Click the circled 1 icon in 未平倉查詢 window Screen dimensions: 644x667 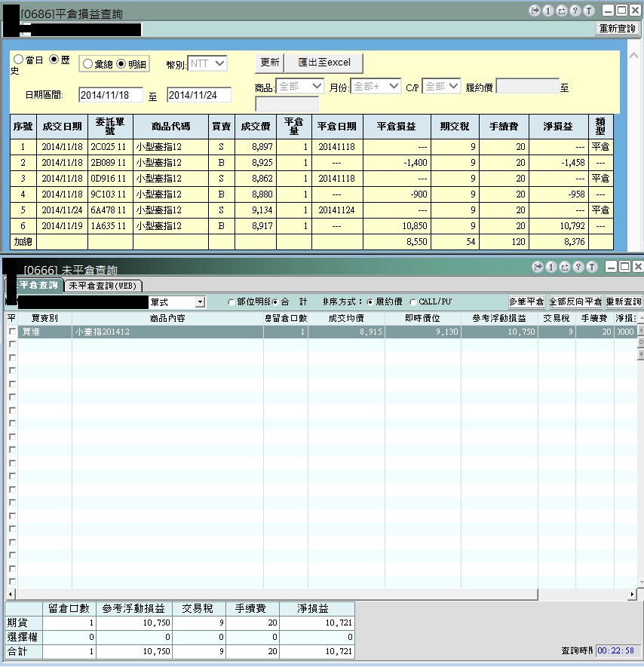pos(551,267)
